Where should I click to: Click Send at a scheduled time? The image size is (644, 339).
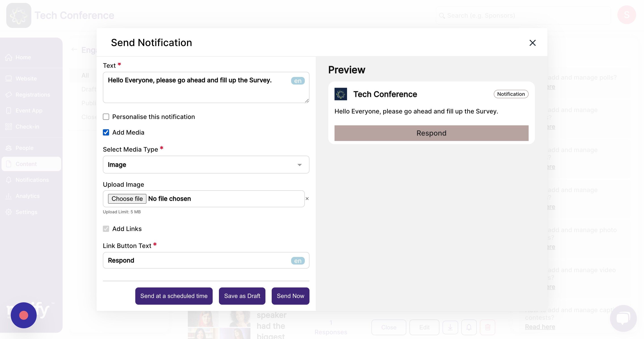coord(174,296)
